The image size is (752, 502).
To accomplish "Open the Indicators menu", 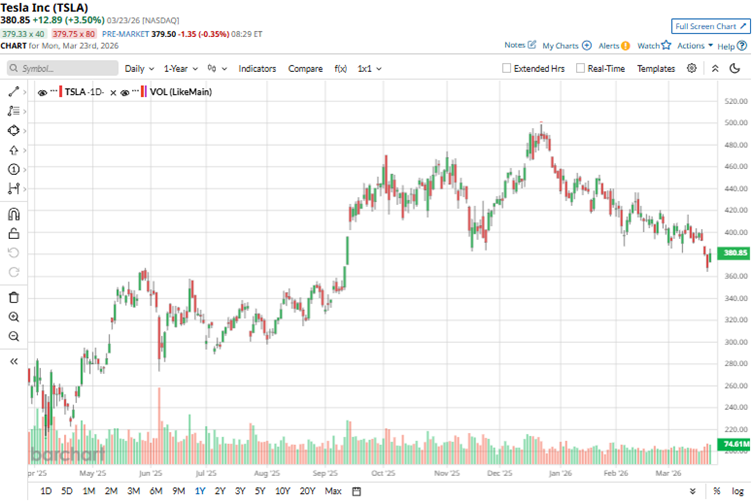I will (257, 69).
